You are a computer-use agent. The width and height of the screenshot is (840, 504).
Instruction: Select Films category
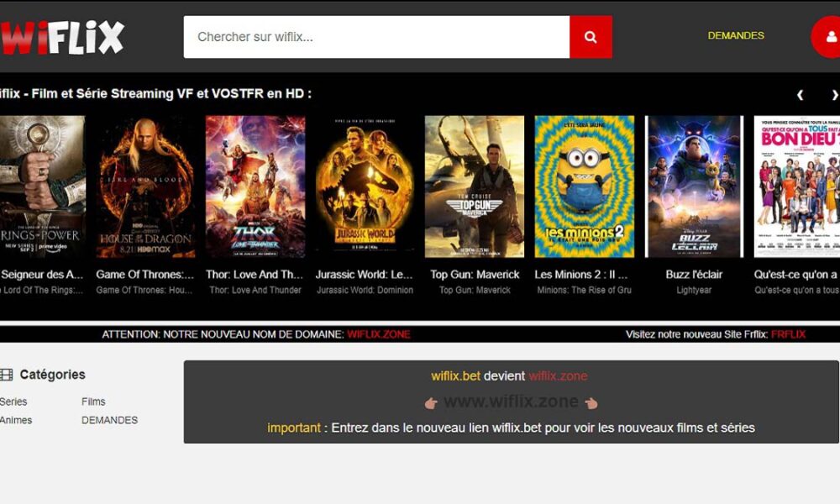point(93,402)
